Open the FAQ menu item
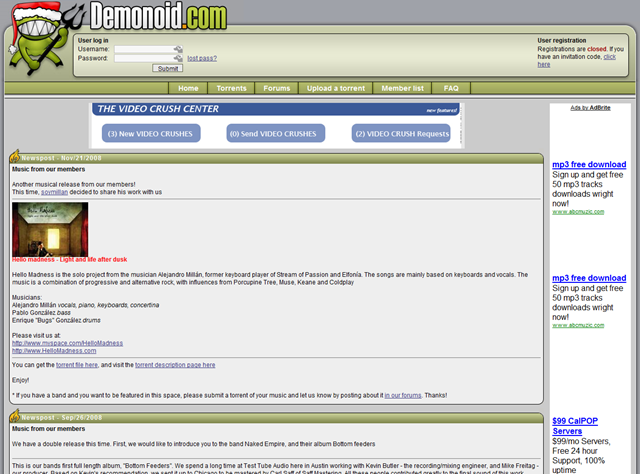 [x=451, y=88]
